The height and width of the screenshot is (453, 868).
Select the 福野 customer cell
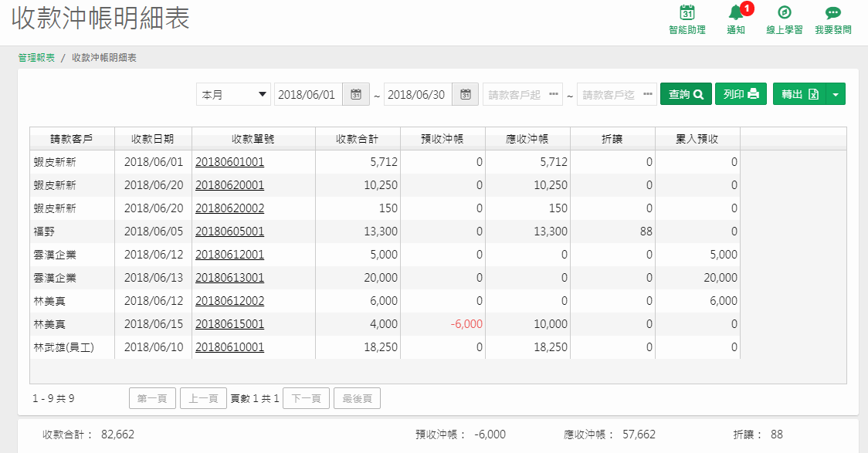pos(72,232)
